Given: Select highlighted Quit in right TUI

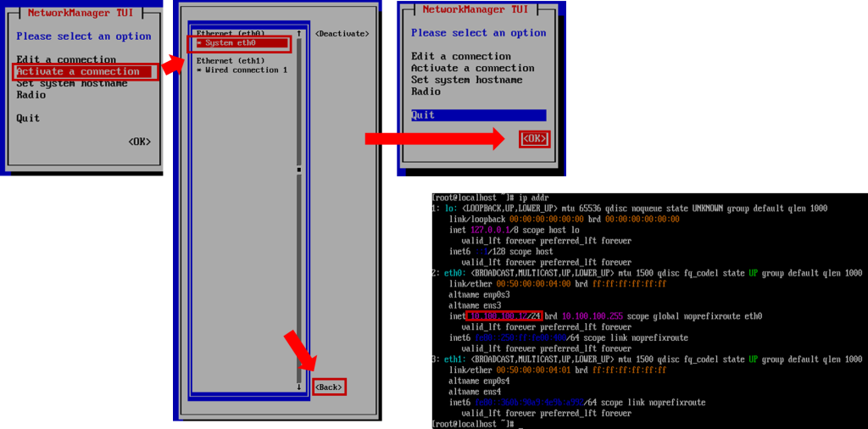Looking at the screenshot, I should (478, 115).
